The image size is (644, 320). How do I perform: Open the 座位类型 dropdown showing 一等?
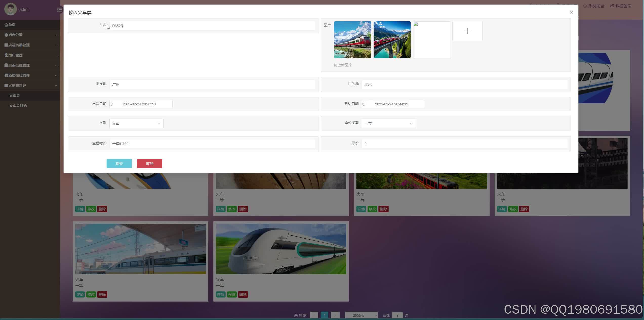pyautogui.click(x=389, y=124)
